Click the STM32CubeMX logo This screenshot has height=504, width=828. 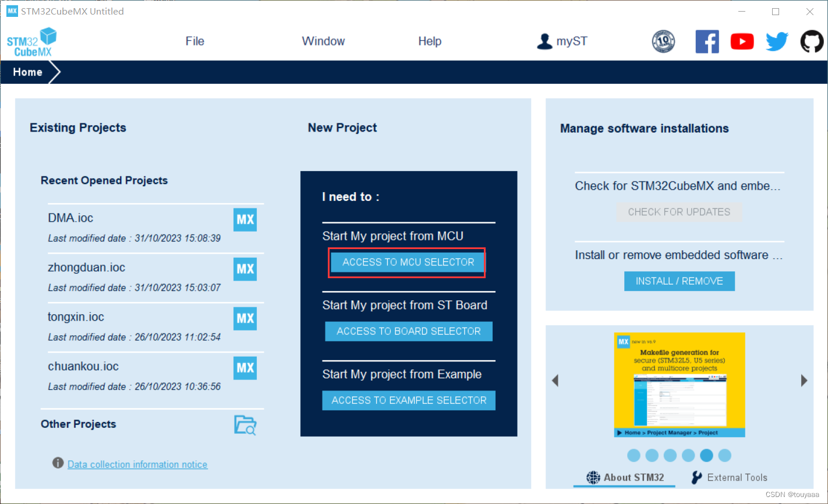[x=31, y=42]
